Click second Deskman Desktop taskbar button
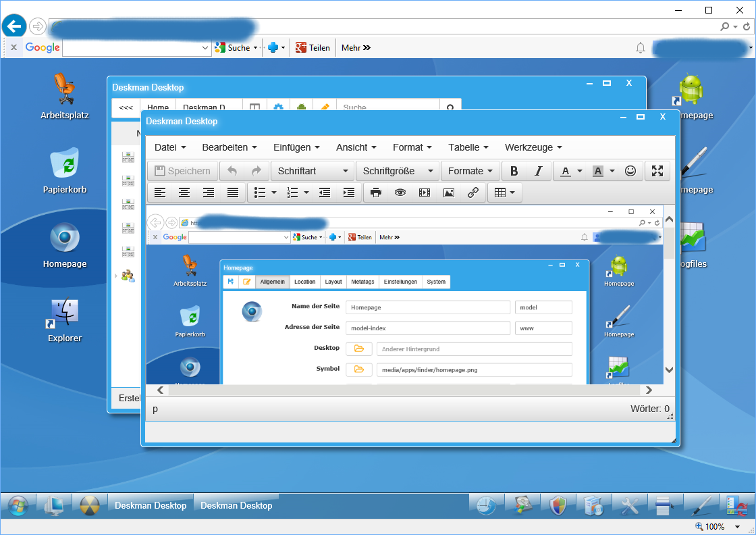756x535 pixels. click(236, 505)
